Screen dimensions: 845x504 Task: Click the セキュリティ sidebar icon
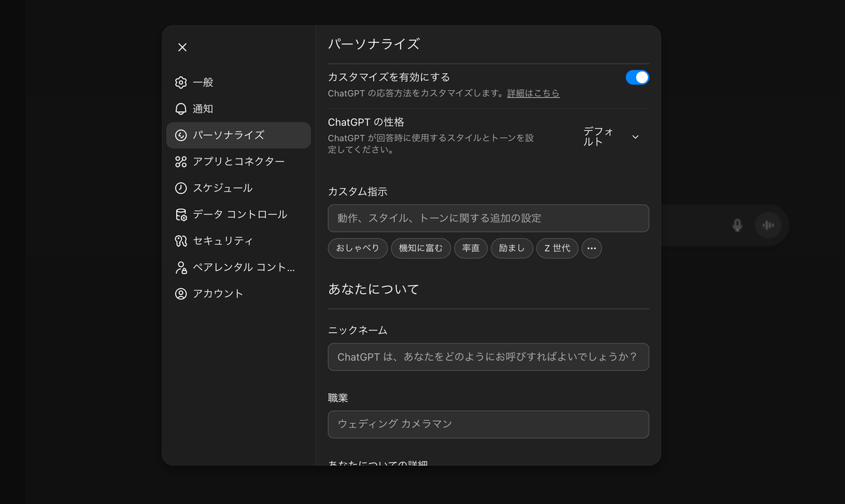pos(182,241)
